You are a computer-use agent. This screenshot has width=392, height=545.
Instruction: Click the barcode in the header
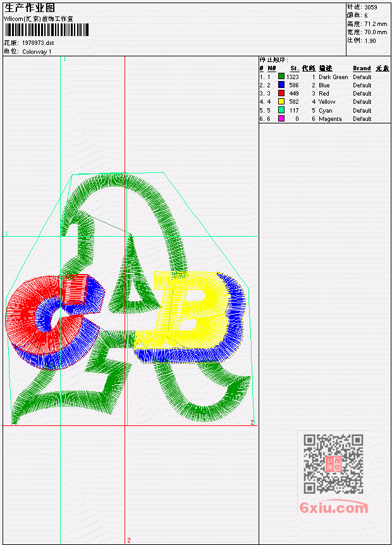[47, 30]
